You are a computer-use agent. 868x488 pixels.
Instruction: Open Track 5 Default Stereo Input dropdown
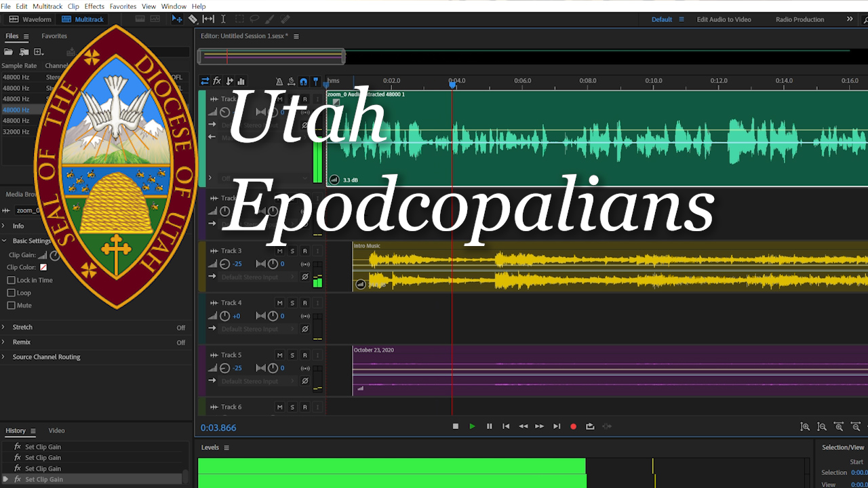258,381
